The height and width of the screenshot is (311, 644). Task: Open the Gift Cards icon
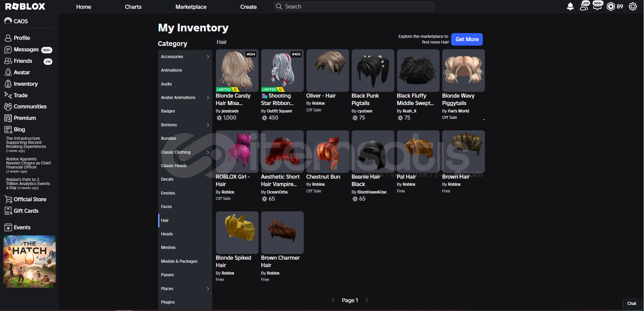[8, 211]
